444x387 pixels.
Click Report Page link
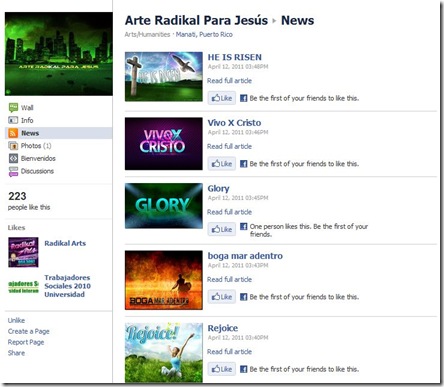pos(26,342)
